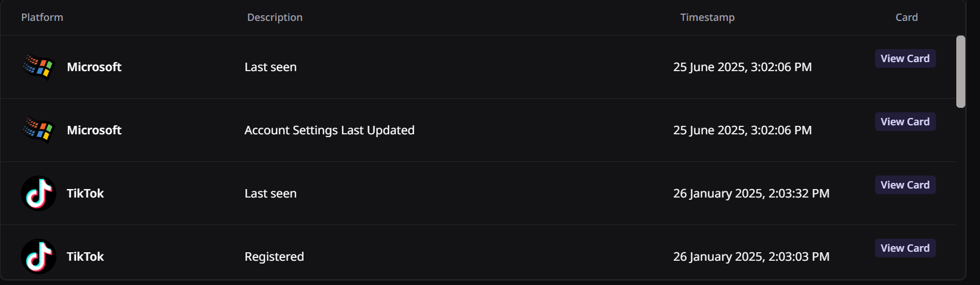This screenshot has height=285, width=980.
Task: Click the 26 January 2025, 2:03:32 PM timestamp
Action: (x=751, y=194)
